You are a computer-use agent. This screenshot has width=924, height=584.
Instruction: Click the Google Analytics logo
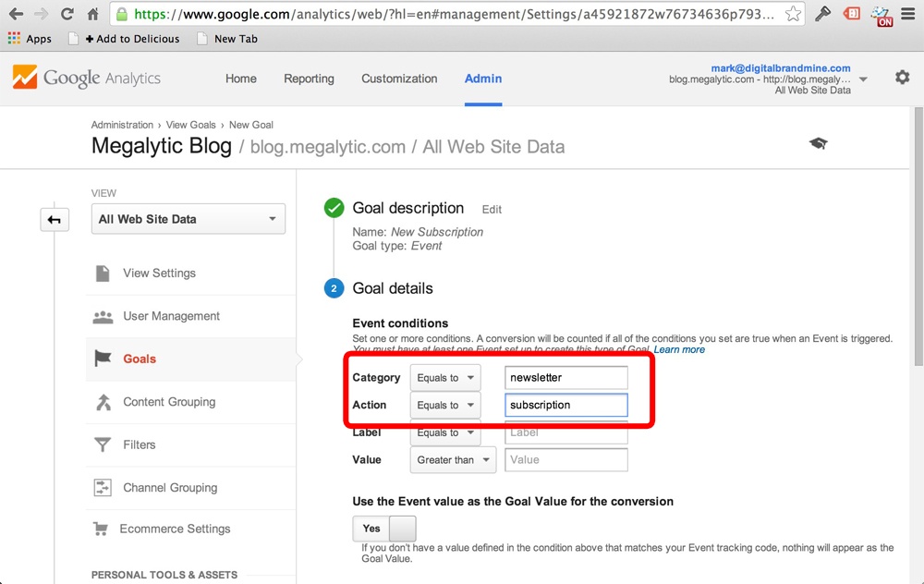pos(87,78)
